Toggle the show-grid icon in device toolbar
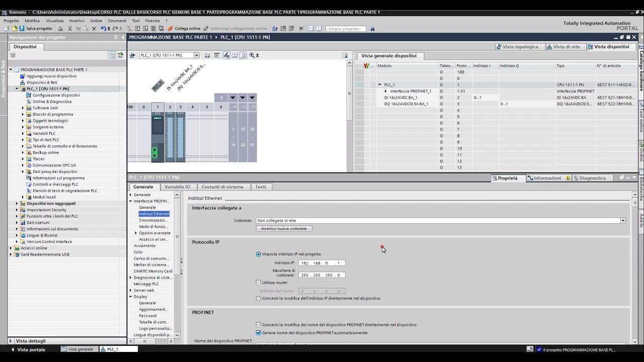644x362 pixels. [x=234, y=55]
